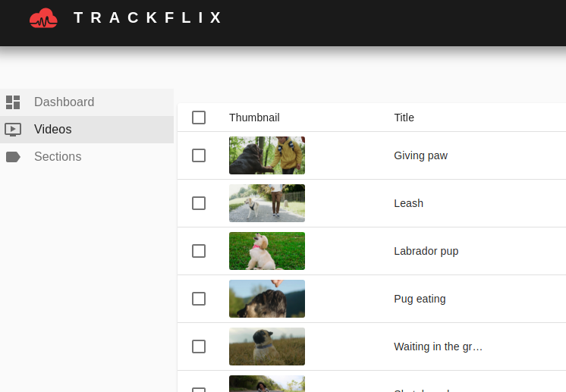
Task: Open the Labrador pup thumbnail
Action: 267,251
